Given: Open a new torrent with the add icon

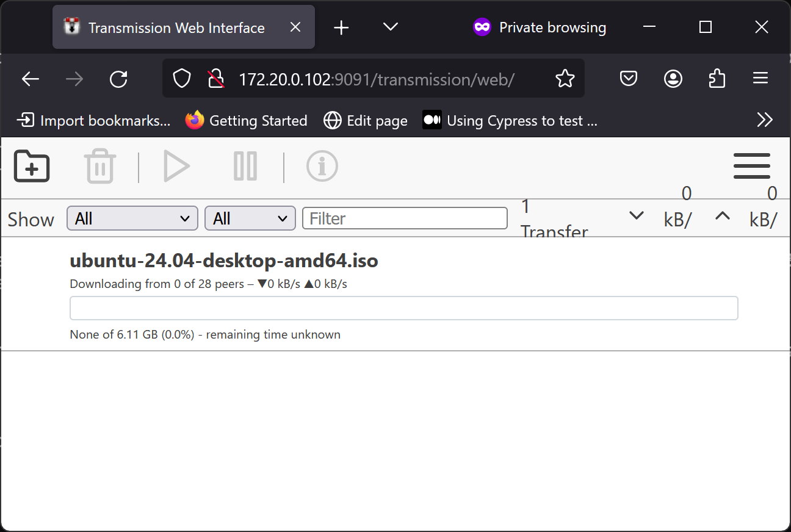Looking at the screenshot, I should 31,166.
